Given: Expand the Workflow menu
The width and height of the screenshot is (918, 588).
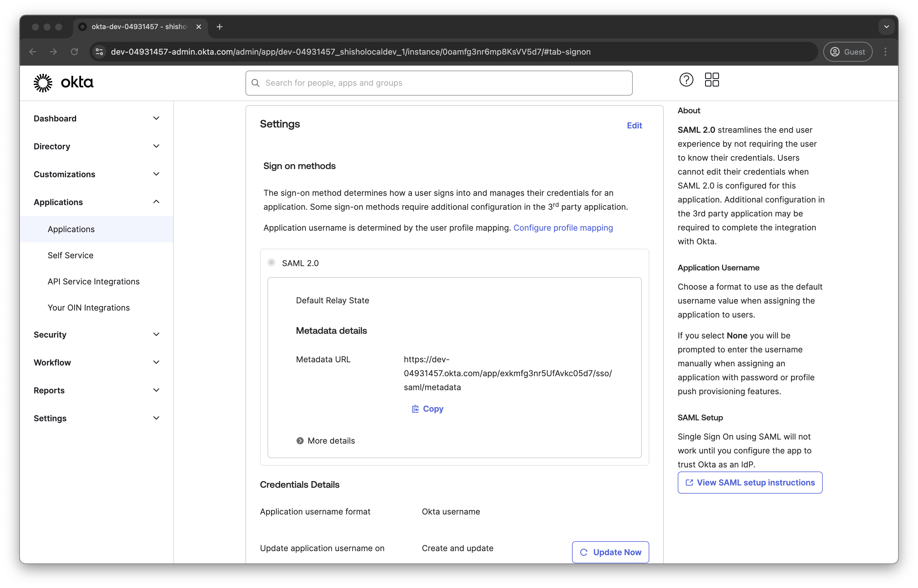Looking at the screenshot, I should [96, 362].
